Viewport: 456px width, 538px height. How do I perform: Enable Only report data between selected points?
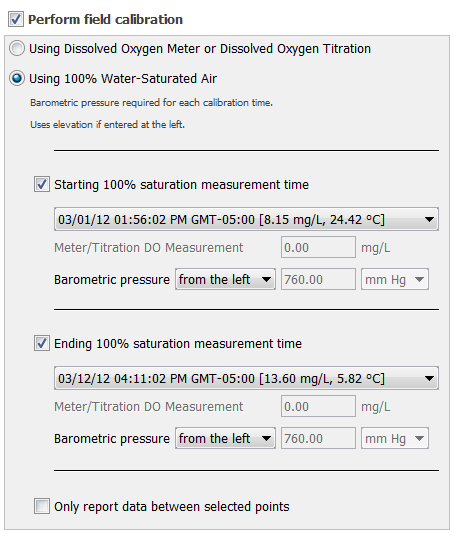(42, 506)
